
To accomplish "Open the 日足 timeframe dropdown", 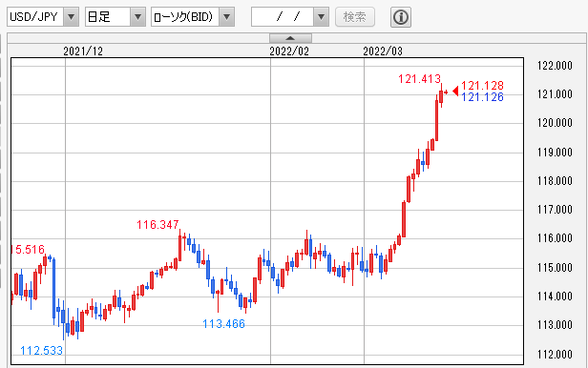I will [115, 17].
